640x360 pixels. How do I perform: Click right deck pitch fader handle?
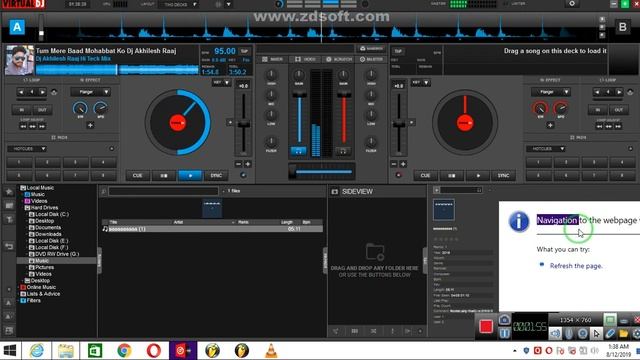point(399,124)
